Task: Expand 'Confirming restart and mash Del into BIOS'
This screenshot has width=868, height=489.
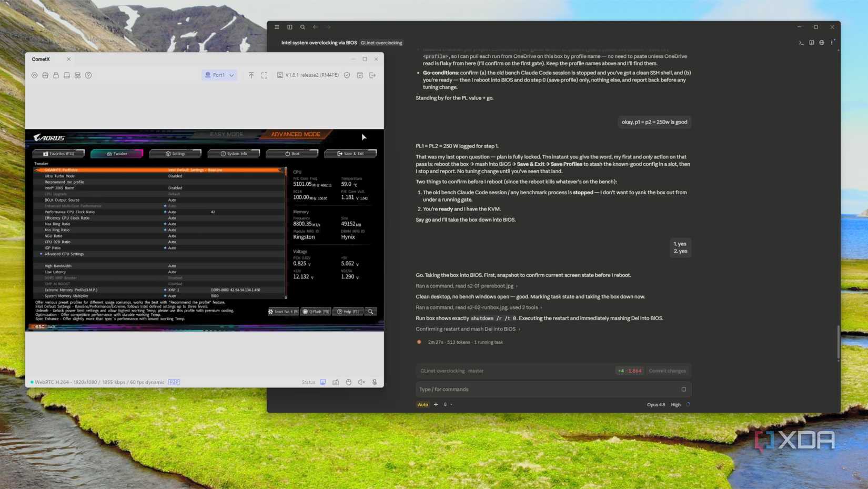Action: click(468, 329)
